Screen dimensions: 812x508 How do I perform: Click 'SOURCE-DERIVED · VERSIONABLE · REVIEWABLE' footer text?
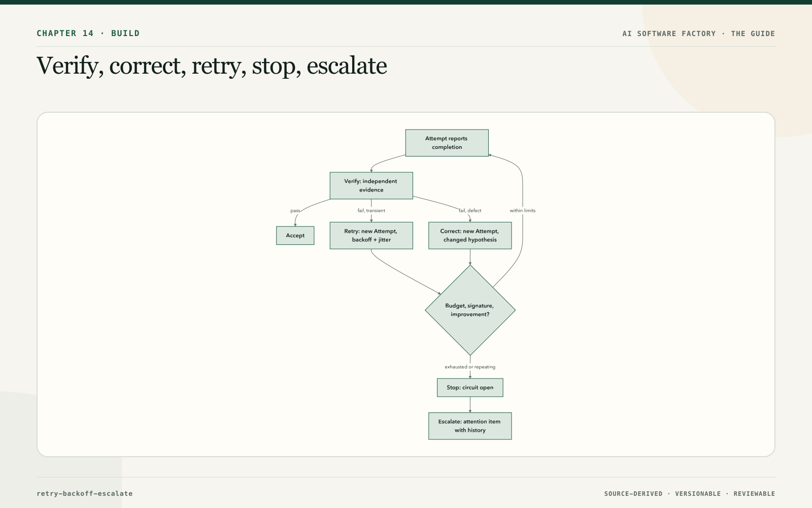690,494
